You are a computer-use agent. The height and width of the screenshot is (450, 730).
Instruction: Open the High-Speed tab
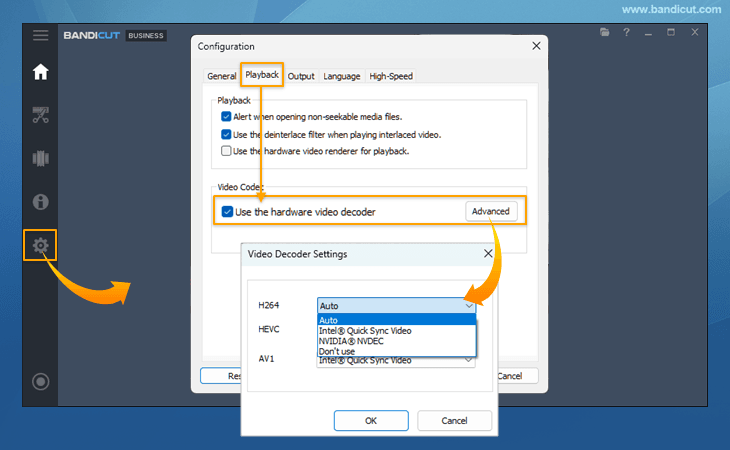click(391, 76)
